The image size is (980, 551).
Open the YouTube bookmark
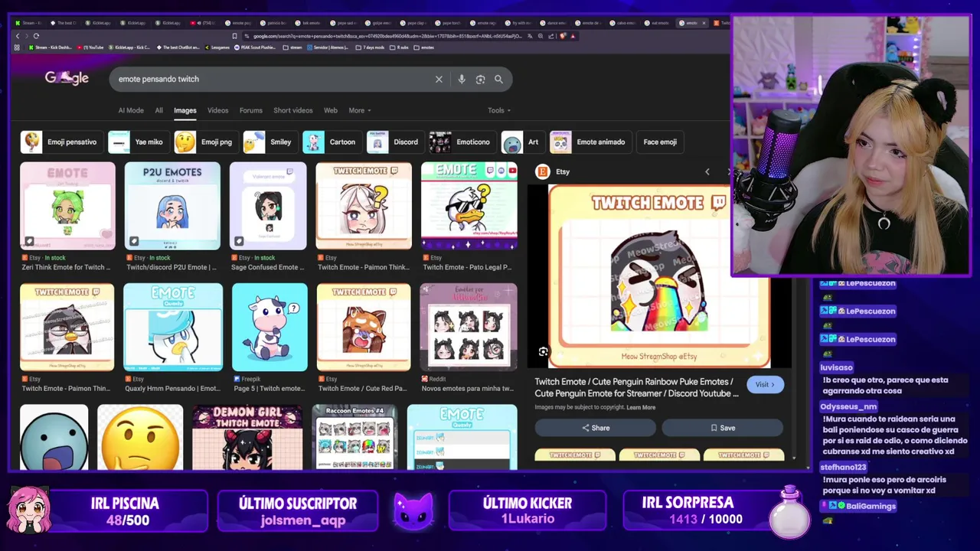[90, 47]
